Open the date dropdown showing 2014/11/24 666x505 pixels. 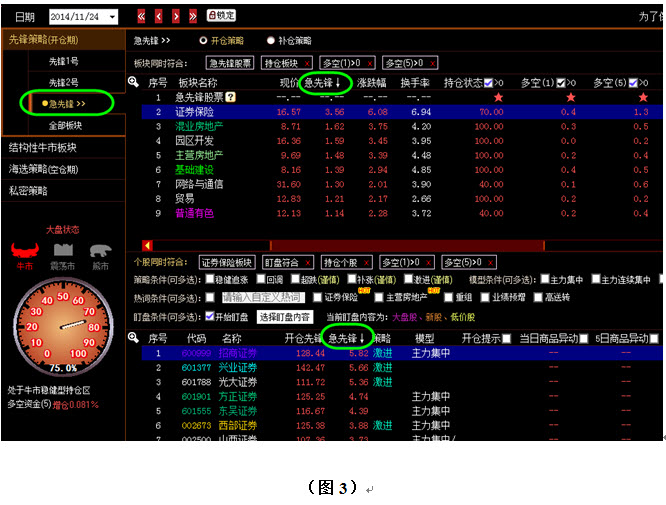(x=83, y=17)
